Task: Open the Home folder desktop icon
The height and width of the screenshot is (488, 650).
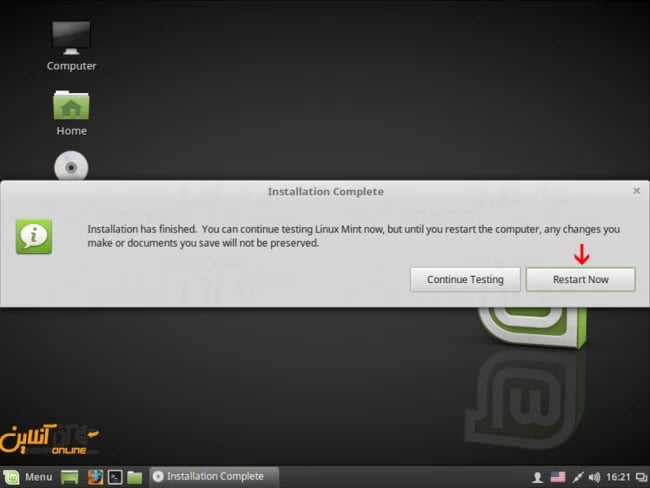Action: tap(71, 113)
